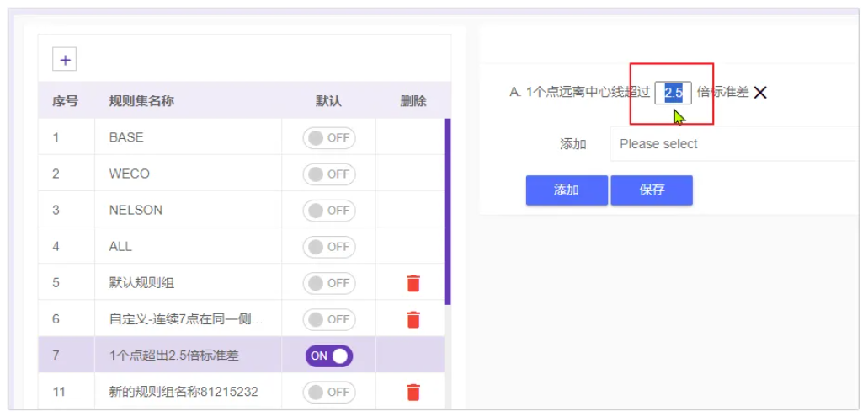
Task: Click the plus icon to add rule set
Action: click(x=64, y=59)
